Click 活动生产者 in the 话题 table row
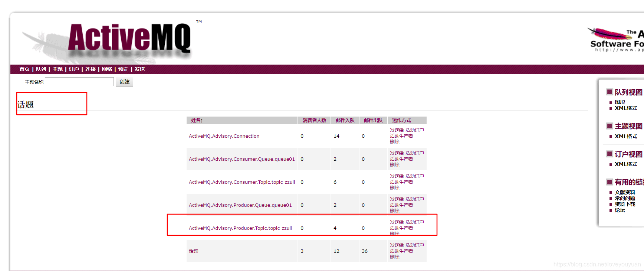 pos(401,251)
